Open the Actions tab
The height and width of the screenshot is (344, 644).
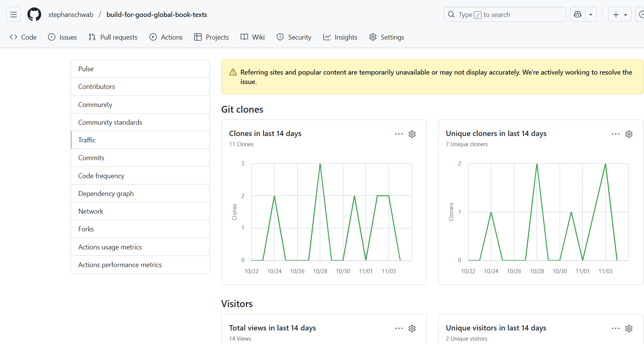click(x=166, y=37)
